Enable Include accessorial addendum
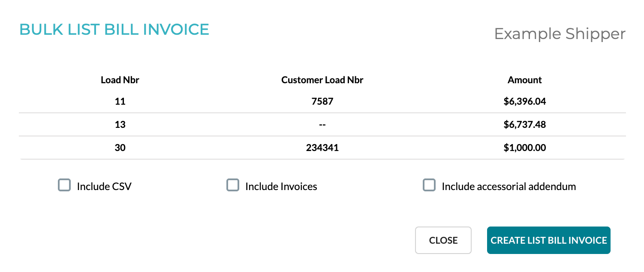644x272 pixels. tap(429, 185)
